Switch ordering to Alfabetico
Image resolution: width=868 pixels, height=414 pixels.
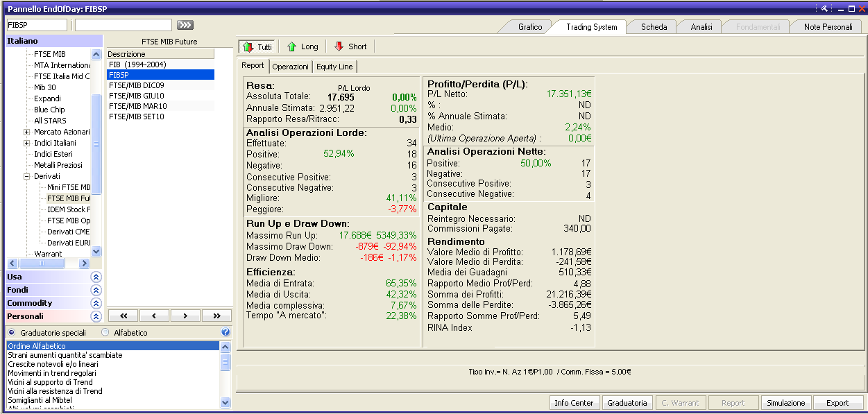coord(106,331)
